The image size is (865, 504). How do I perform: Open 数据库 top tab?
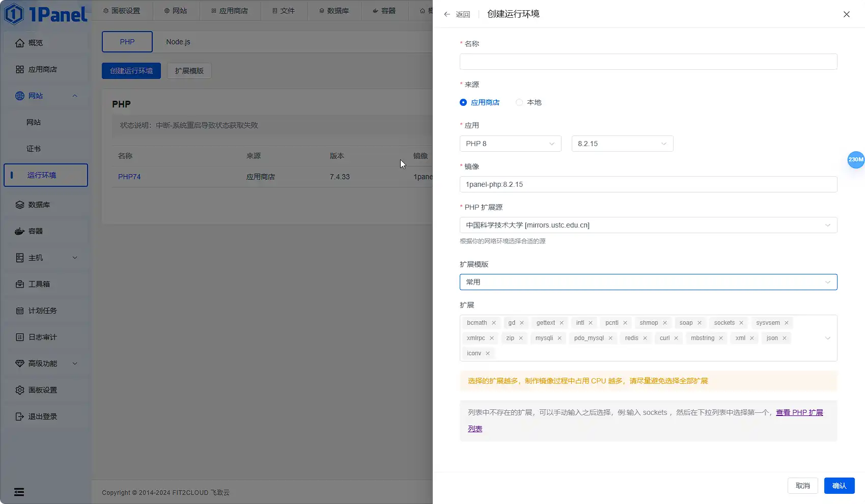click(334, 11)
